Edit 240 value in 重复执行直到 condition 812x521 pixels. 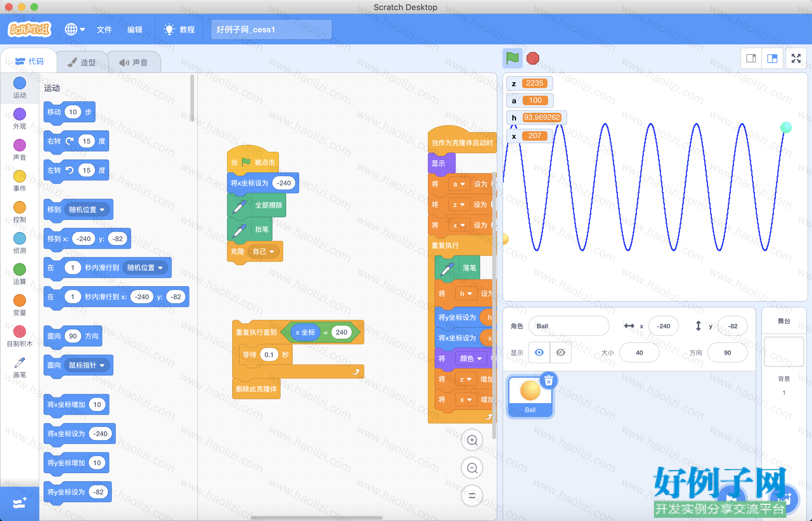(341, 332)
